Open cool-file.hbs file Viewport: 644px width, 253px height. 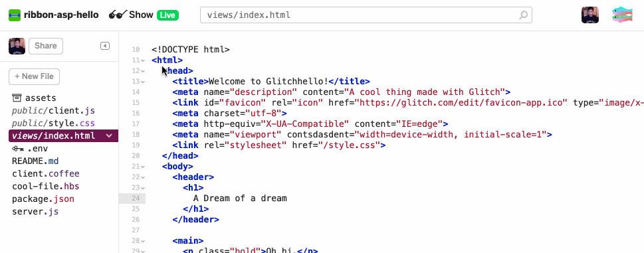46,187
